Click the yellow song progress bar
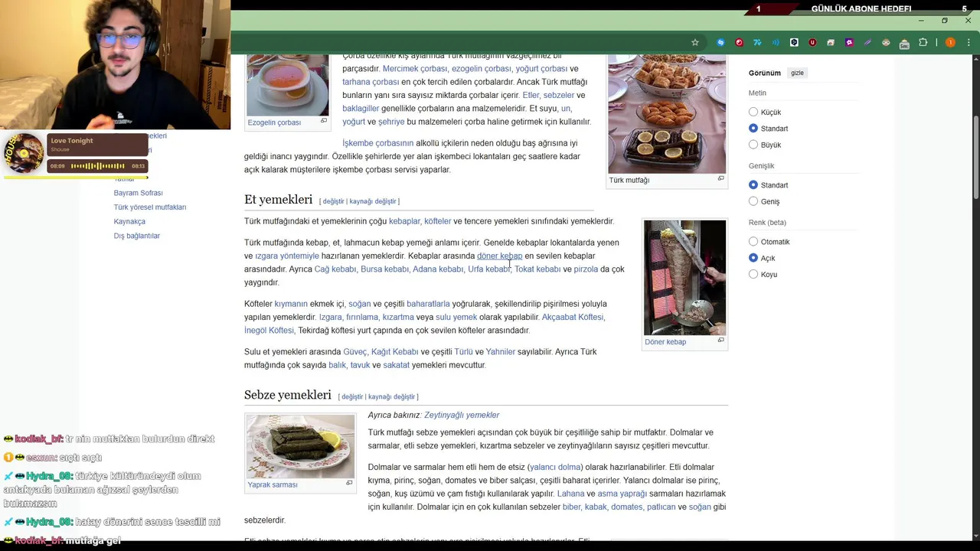 [75, 178]
